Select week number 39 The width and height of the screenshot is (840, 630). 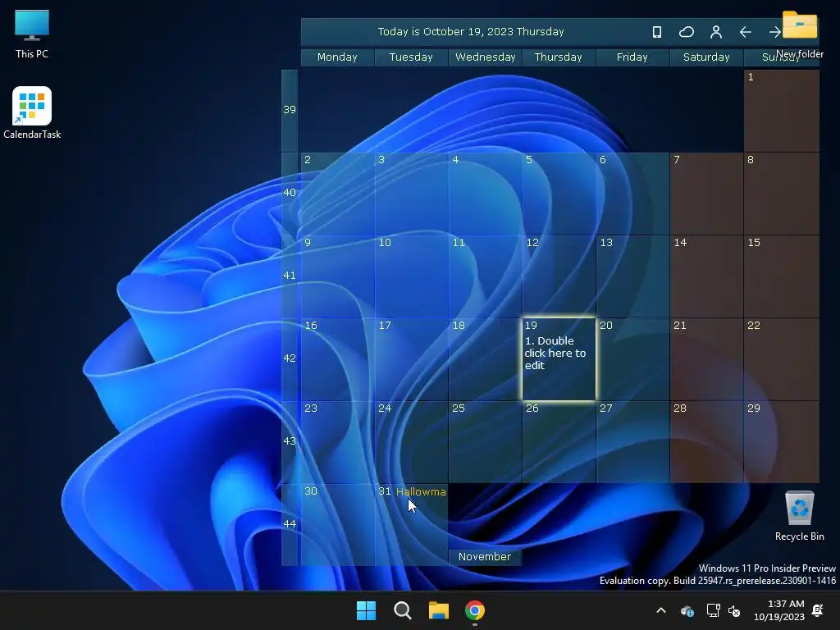[x=290, y=110]
